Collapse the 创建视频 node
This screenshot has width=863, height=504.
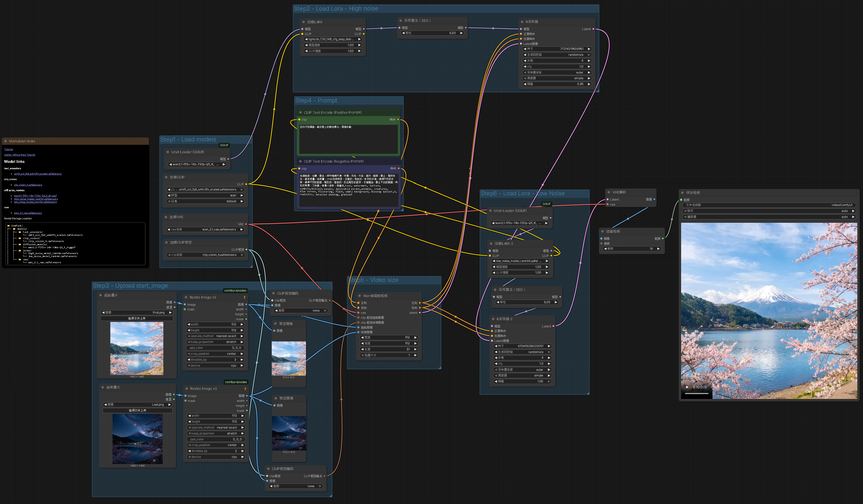point(603,231)
